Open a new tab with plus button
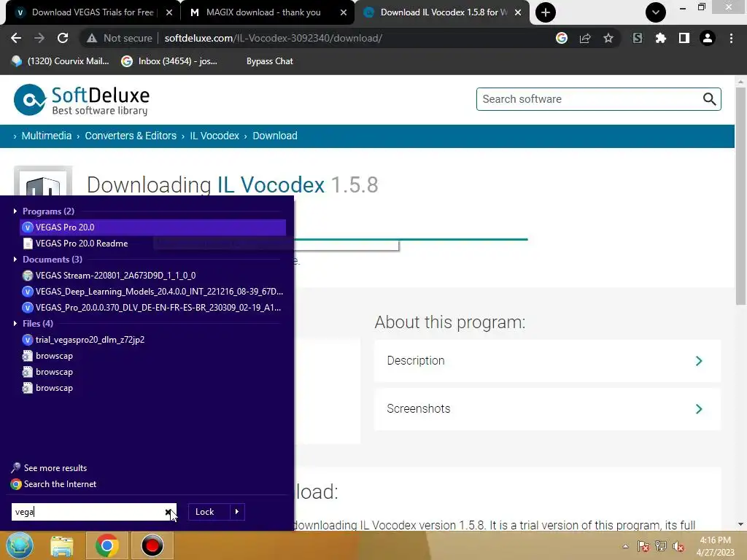This screenshot has width=747, height=560. (546, 12)
